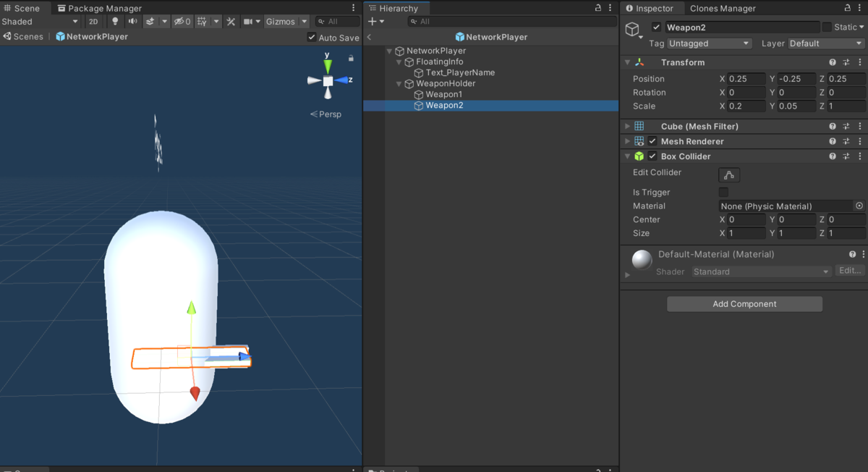868x472 pixels.
Task: Open the Gizmos dropdown arrow
Action: pos(305,22)
